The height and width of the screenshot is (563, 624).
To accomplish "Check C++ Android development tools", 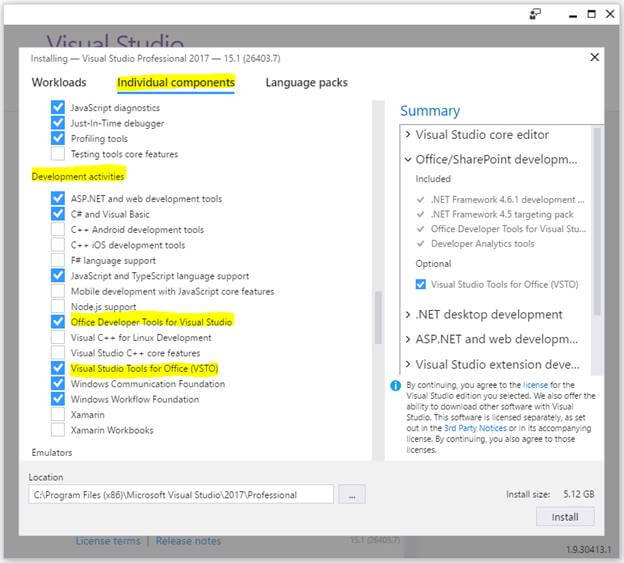I will tap(58, 230).
